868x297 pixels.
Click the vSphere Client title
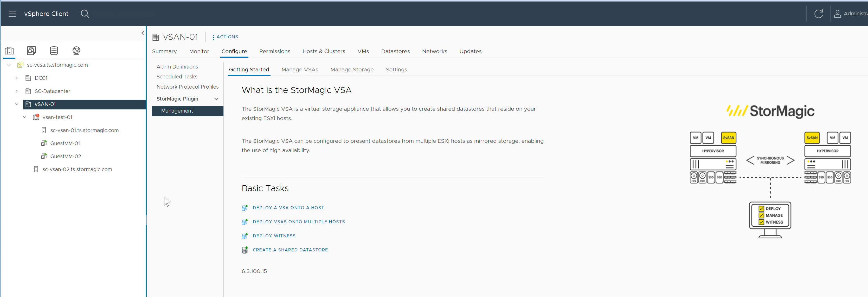coord(46,14)
